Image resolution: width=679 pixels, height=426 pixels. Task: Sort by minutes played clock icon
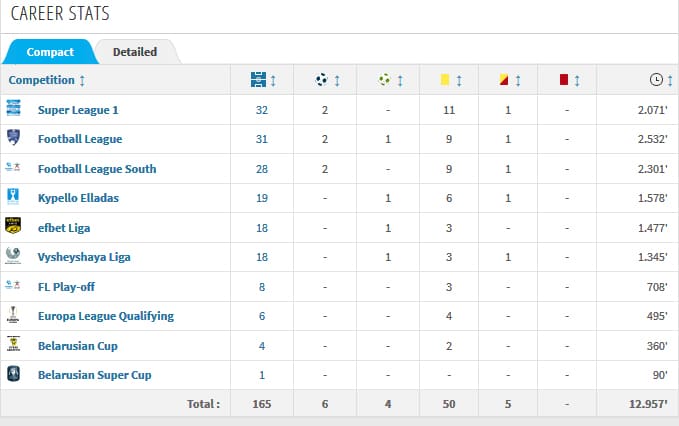point(657,80)
